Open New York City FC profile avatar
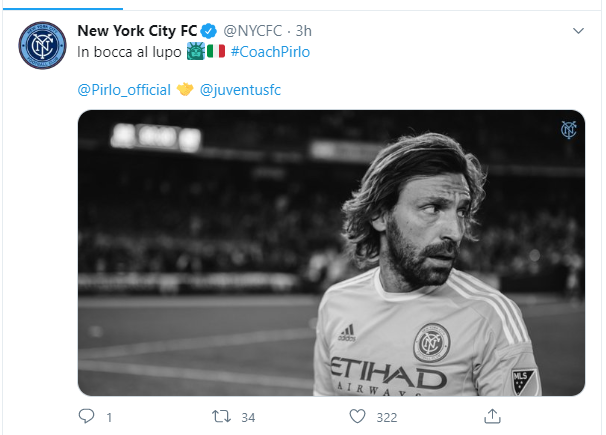 point(43,46)
